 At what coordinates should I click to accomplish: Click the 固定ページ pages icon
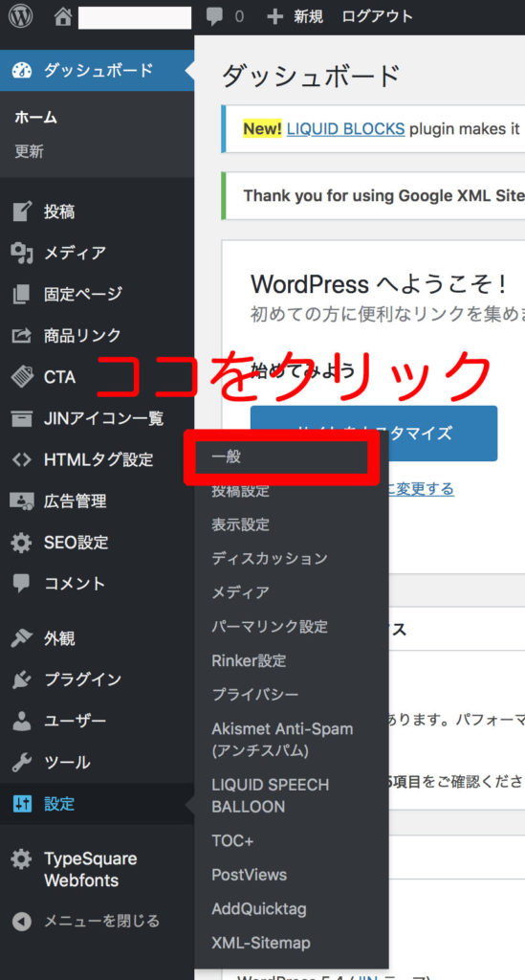21,294
